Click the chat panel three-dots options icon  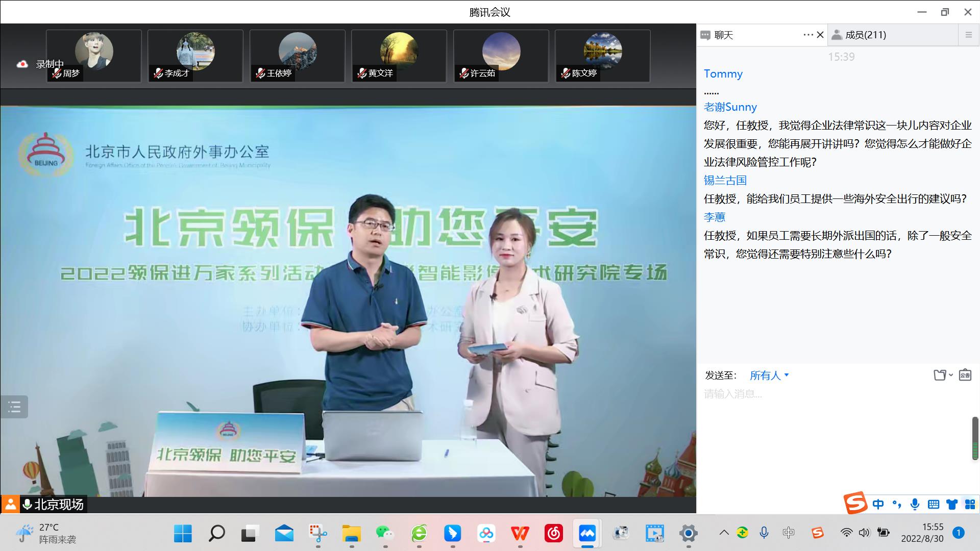[808, 35]
